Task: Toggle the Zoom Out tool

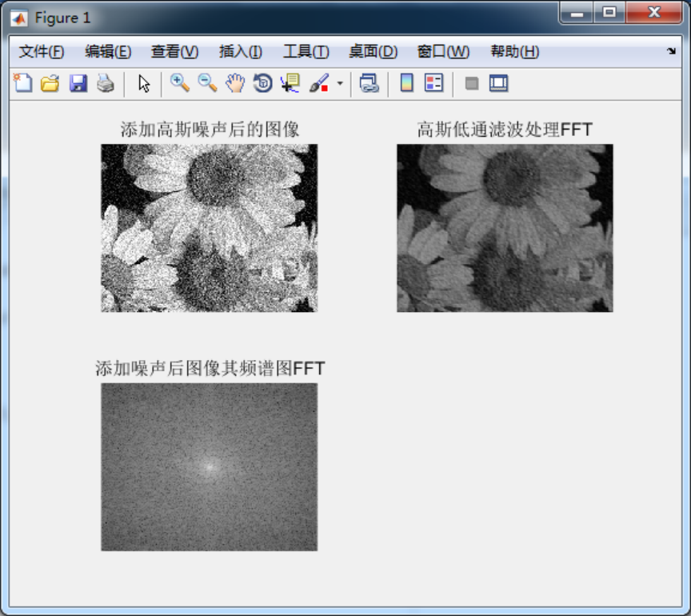Action: (206, 82)
